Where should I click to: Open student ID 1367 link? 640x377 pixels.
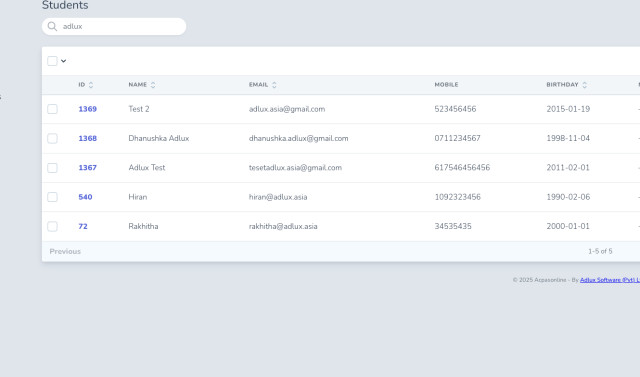(87, 168)
